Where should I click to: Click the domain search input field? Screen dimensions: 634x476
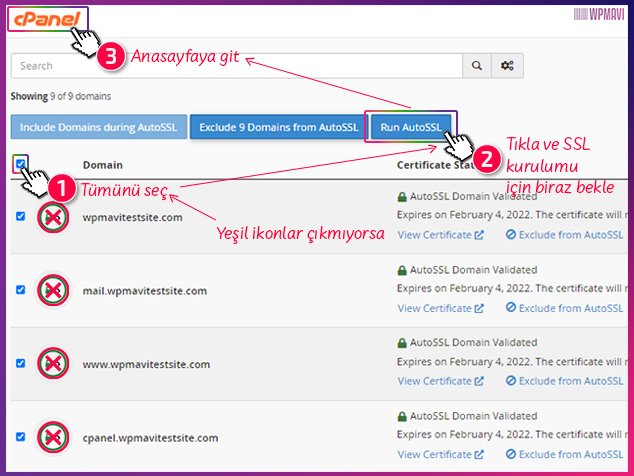click(x=237, y=66)
